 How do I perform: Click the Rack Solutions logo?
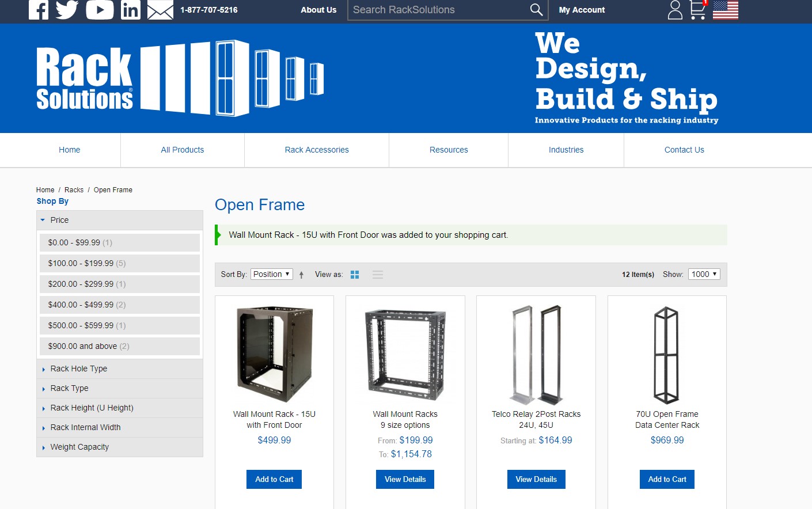pyautogui.click(x=180, y=78)
